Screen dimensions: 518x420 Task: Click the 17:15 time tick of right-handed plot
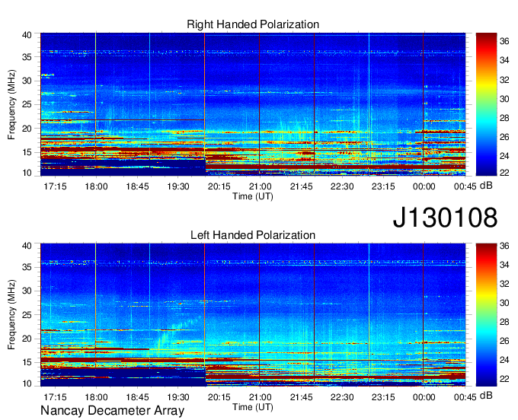(55, 186)
